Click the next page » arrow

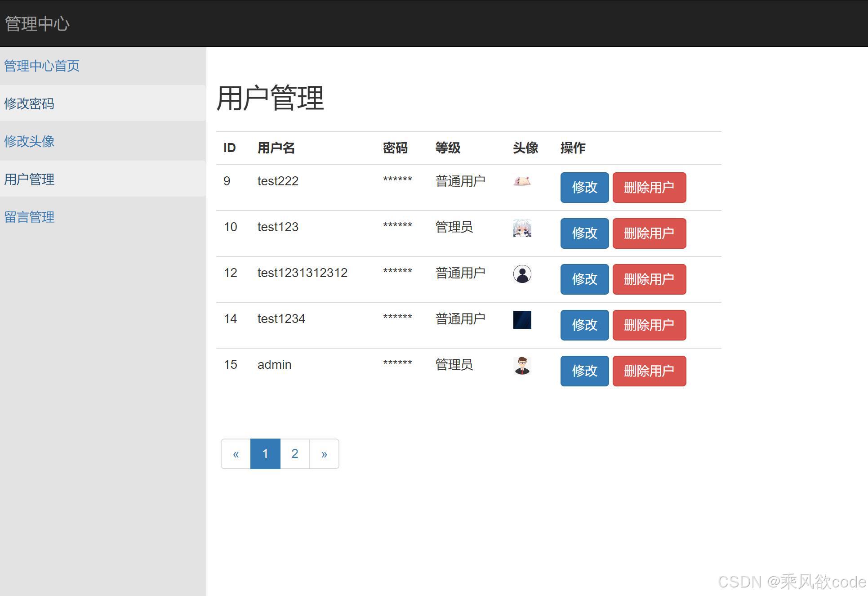click(x=324, y=453)
